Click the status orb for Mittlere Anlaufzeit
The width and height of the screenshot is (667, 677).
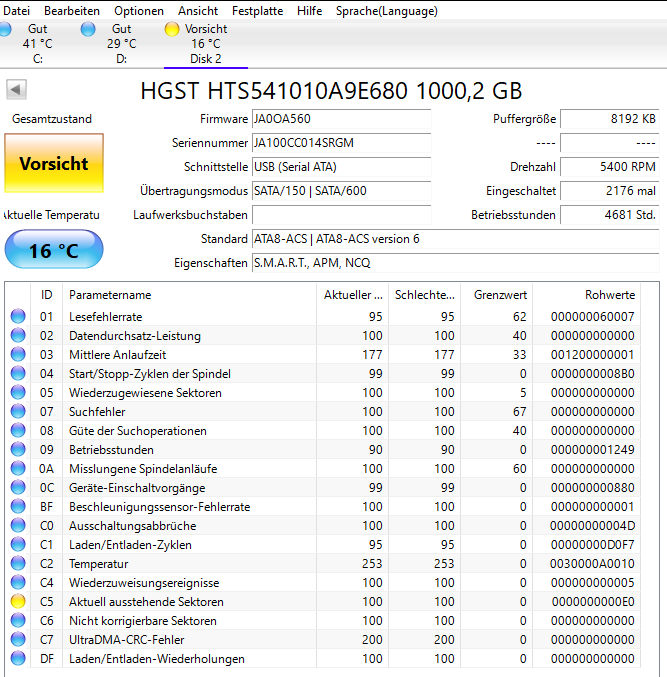(x=18, y=354)
